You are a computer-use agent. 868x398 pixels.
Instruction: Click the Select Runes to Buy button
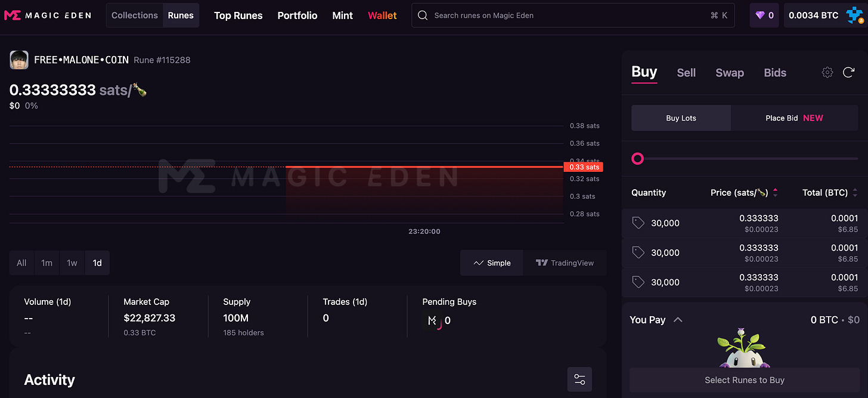[x=745, y=380]
